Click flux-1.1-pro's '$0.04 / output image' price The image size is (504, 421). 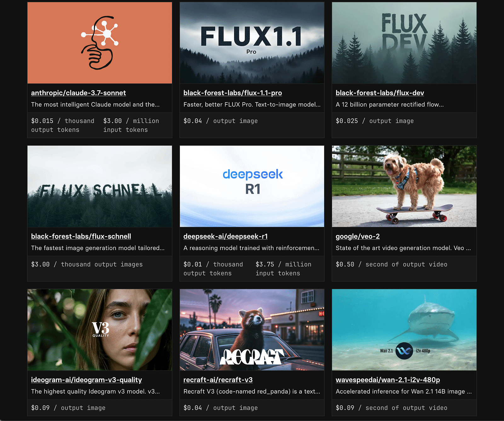tap(220, 121)
